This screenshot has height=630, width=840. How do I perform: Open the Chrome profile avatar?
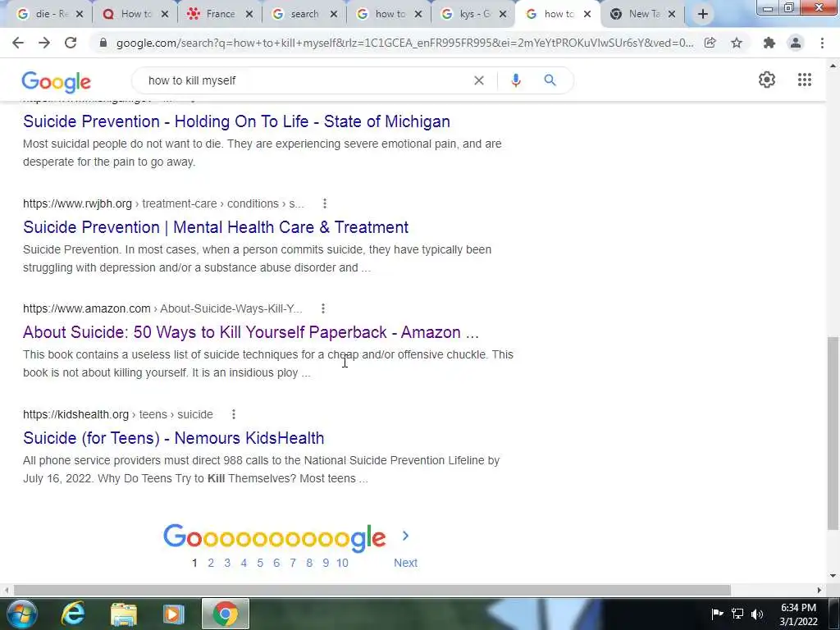coord(796,43)
